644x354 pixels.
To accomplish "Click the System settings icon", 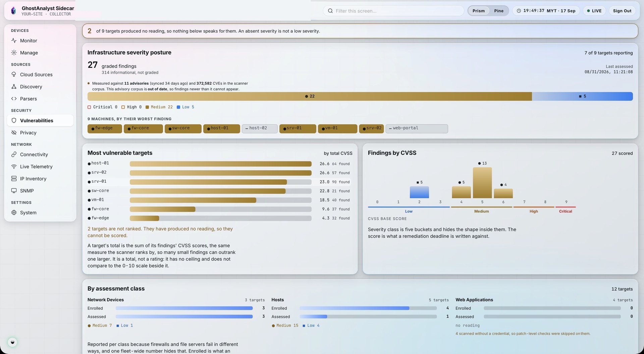I will coord(14,213).
